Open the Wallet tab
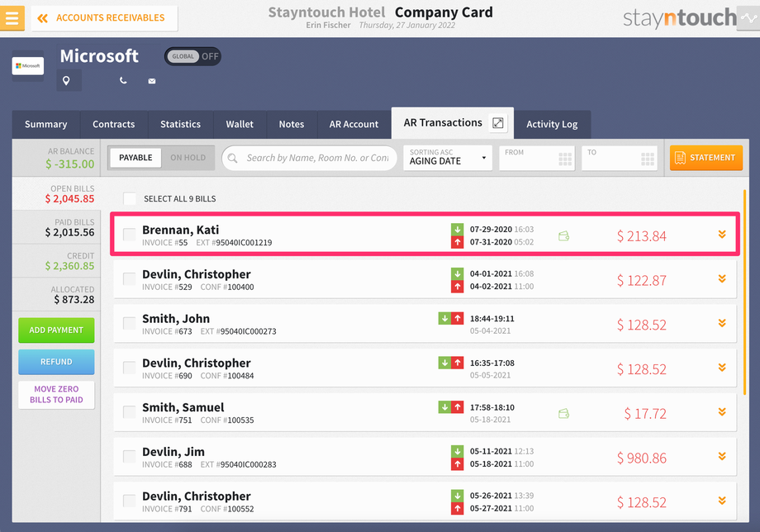760x532 pixels. (x=240, y=125)
